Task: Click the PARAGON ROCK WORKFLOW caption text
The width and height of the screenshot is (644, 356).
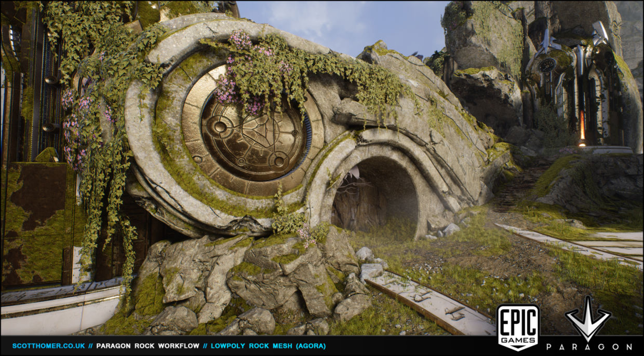Action: point(148,346)
